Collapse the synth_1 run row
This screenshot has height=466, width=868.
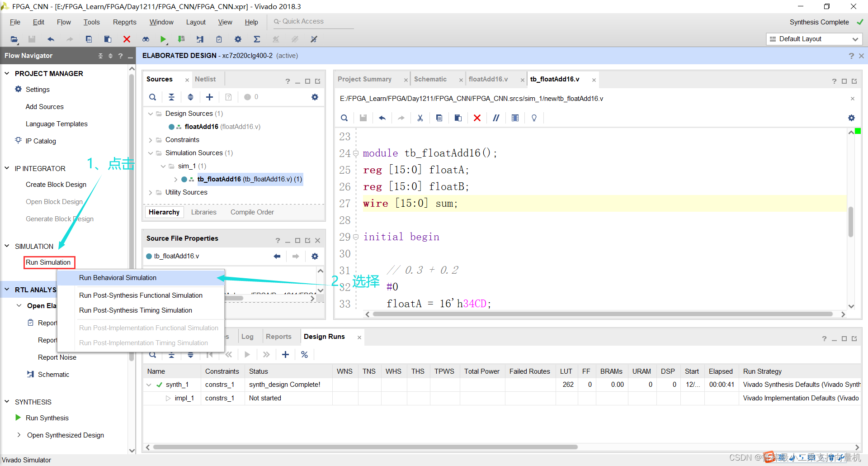149,385
